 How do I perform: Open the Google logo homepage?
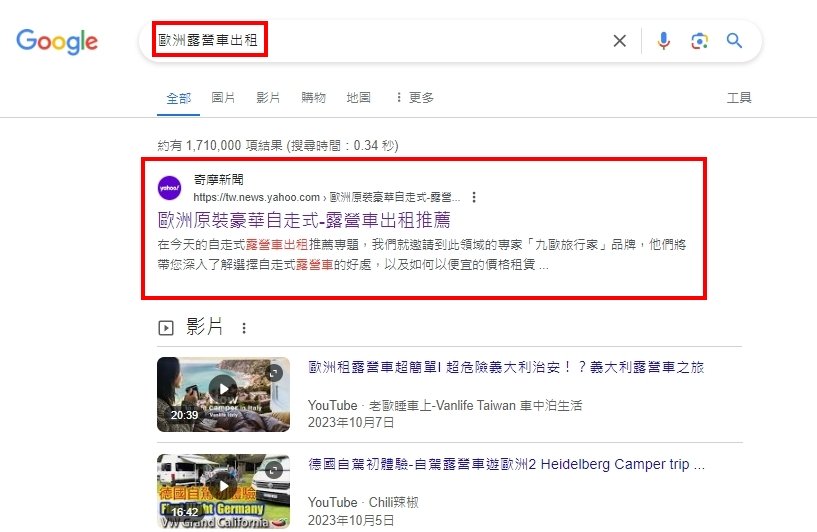(57, 42)
